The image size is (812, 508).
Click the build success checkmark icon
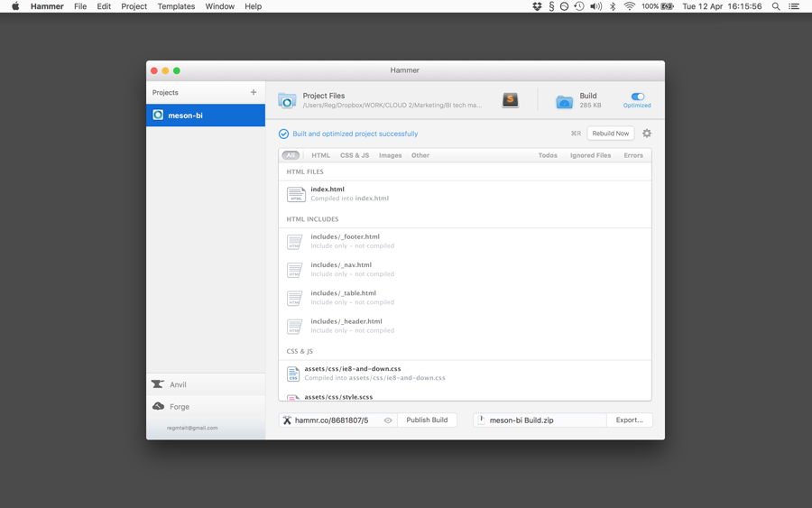(284, 134)
